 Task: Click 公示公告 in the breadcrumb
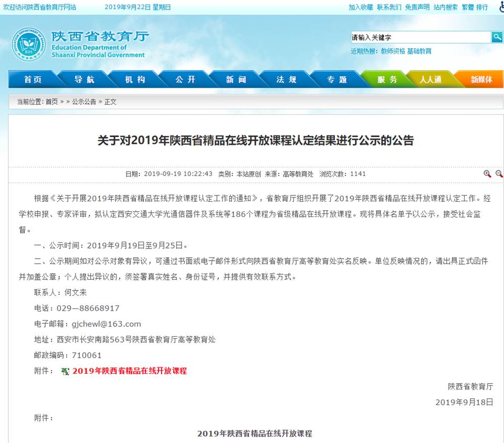tap(84, 102)
